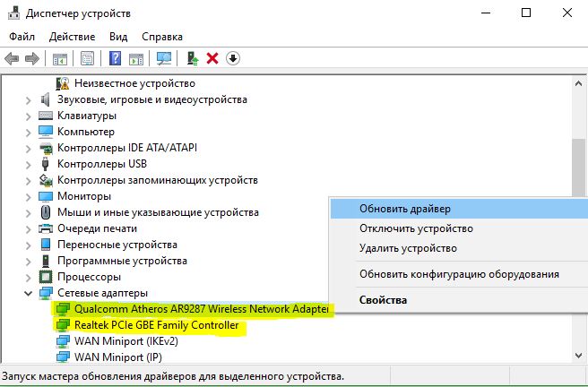Click the vertical scrollbar thumb
The height and width of the screenshot is (387, 588).
(578, 168)
